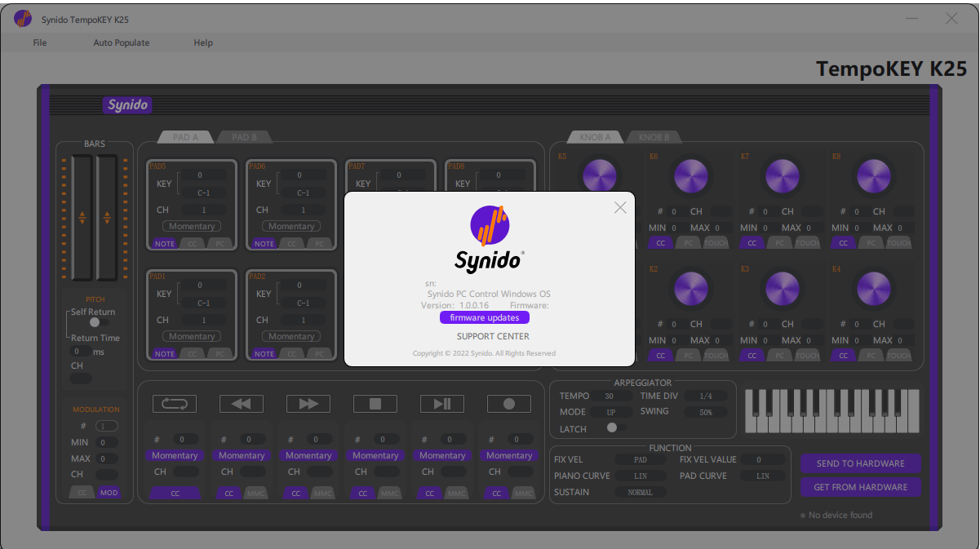The height and width of the screenshot is (549, 980).
Task: Click the K8 knob icon
Action: click(x=873, y=175)
